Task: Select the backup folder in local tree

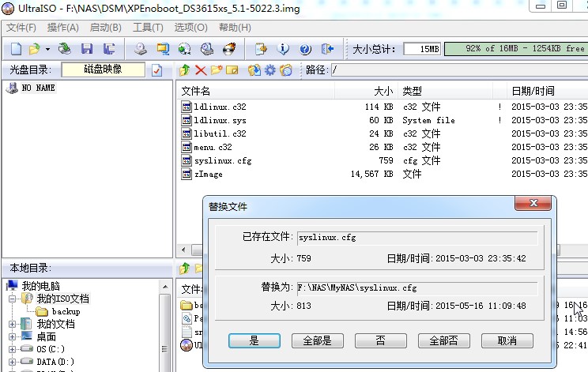Action: (x=66, y=311)
